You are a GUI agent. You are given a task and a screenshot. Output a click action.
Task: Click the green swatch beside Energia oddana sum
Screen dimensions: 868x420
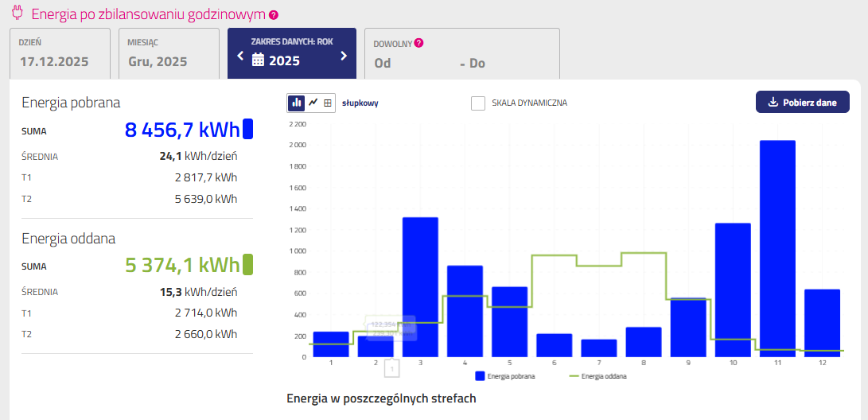tap(247, 264)
